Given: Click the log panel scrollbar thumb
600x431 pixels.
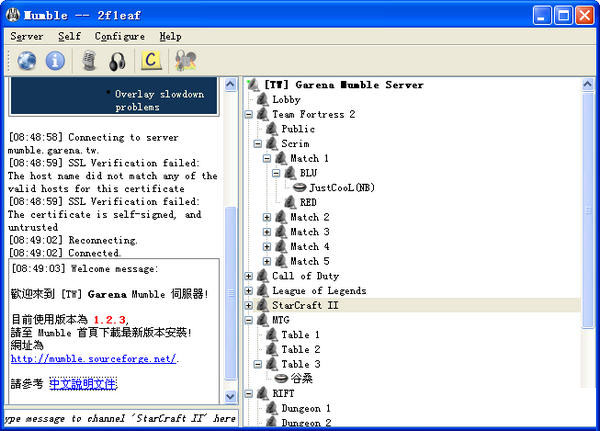Looking at the screenshot, I should click(x=230, y=293).
